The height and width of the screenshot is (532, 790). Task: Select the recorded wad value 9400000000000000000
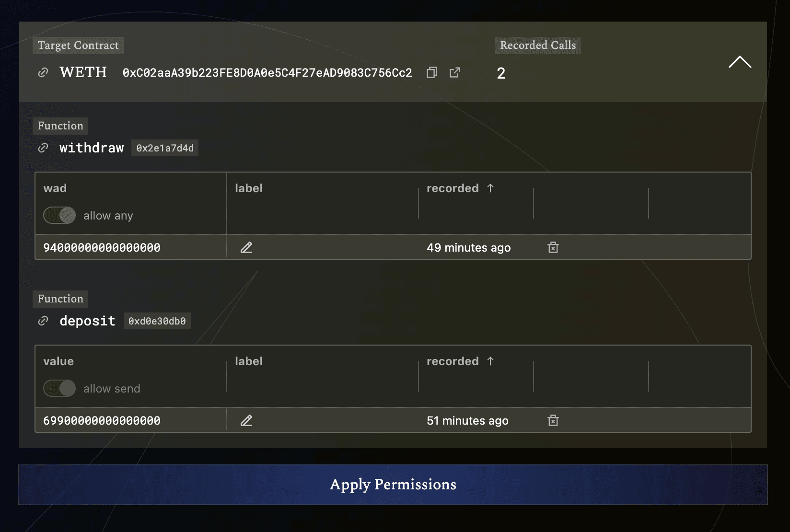pyautogui.click(x=101, y=247)
